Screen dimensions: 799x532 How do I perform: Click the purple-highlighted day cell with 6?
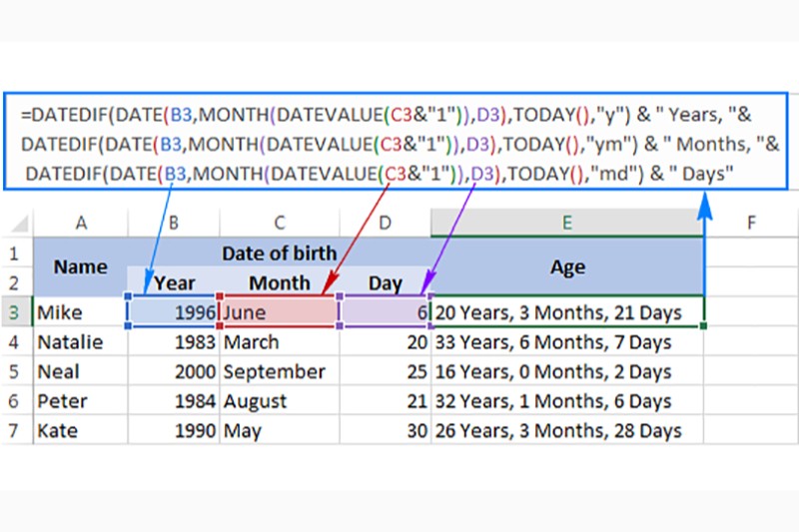[386, 312]
